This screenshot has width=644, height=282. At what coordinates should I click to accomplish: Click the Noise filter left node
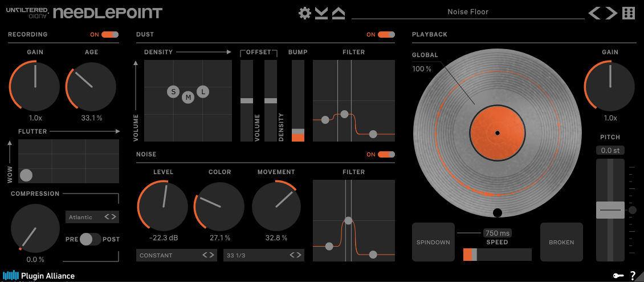coord(329,246)
